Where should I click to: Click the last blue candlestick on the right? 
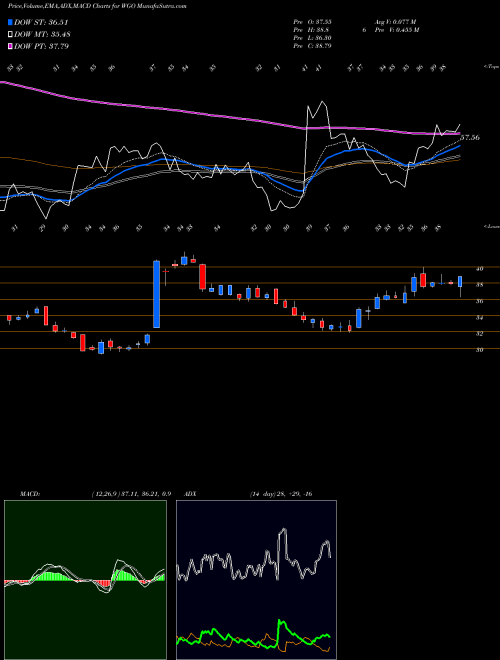point(460,282)
